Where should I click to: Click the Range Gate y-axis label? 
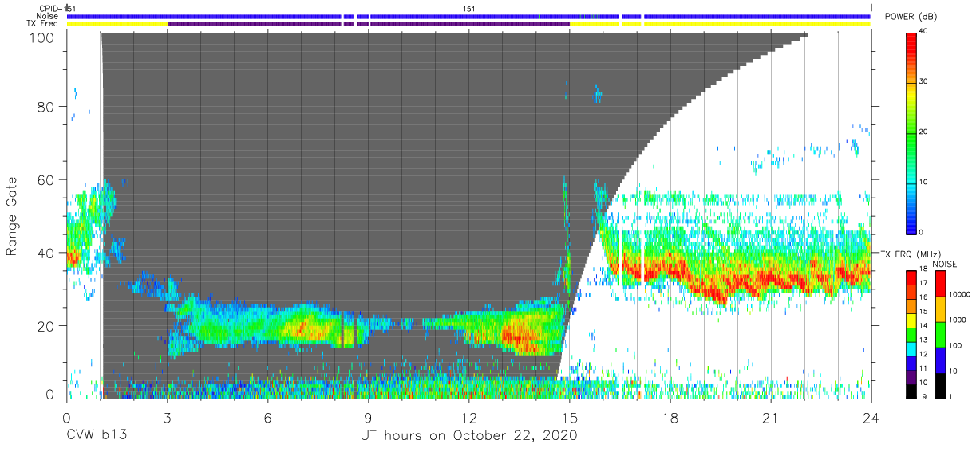coord(12,216)
